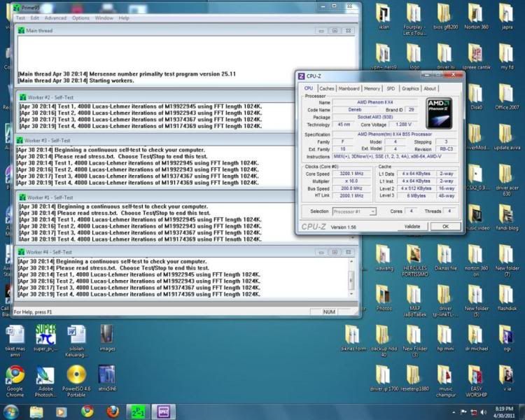This screenshot has height=420, width=525.
Task: Select the Photos folder on desktop
Action: click(x=384, y=298)
